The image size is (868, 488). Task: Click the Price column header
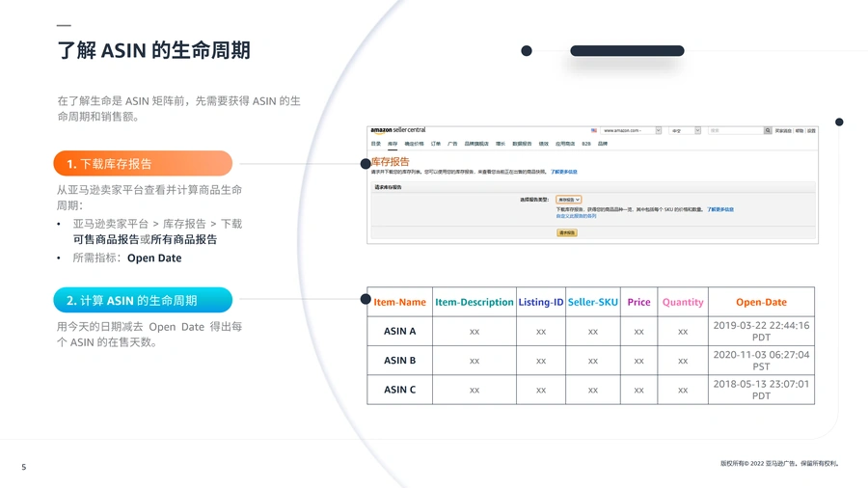click(638, 302)
